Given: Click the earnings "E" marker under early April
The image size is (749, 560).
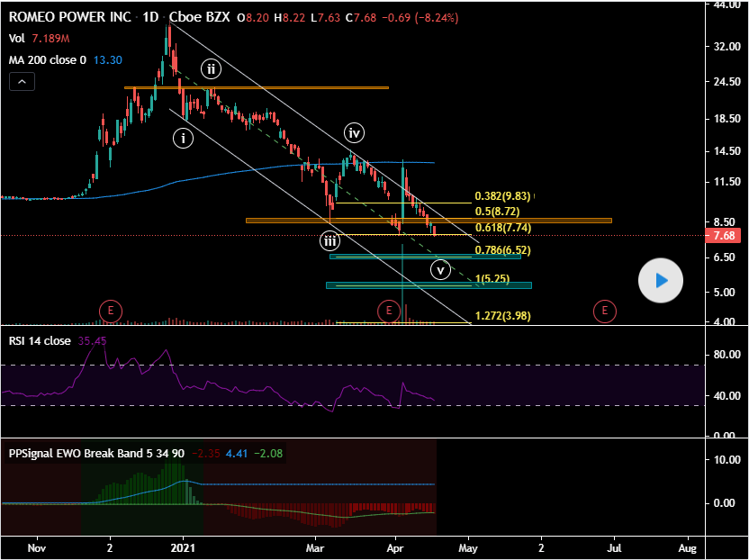Looking at the screenshot, I should coord(389,312).
